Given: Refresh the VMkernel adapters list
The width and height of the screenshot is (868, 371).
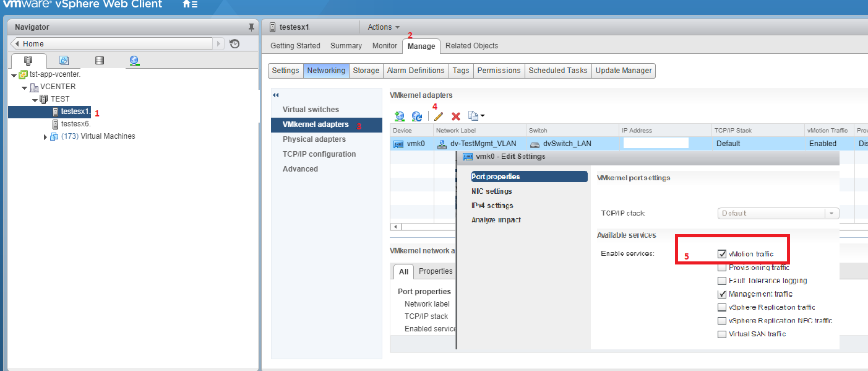Looking at the screenshot, I should 417,116.
